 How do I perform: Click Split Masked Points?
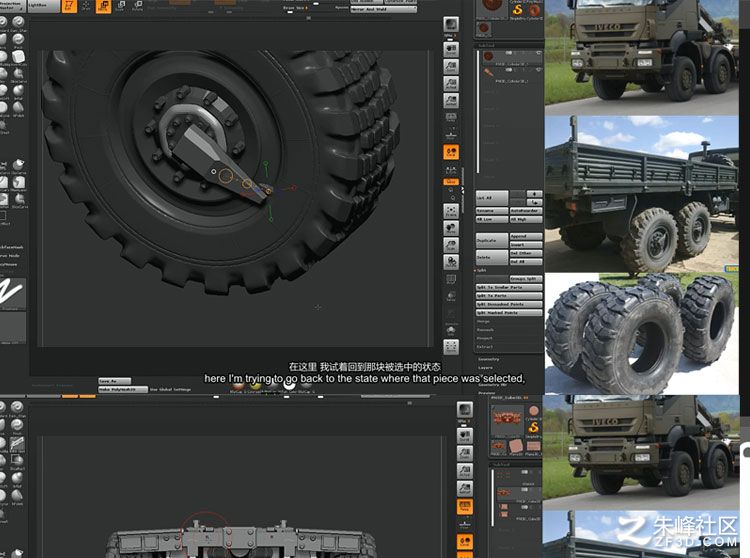[x=509, y=313]
